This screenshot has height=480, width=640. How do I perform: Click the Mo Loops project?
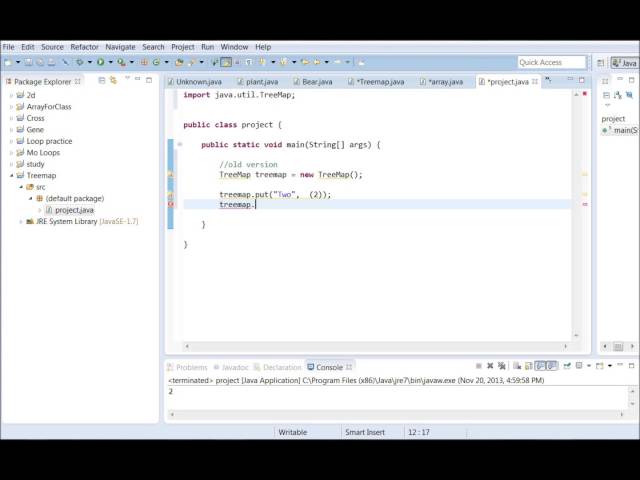tap(38, 153)
